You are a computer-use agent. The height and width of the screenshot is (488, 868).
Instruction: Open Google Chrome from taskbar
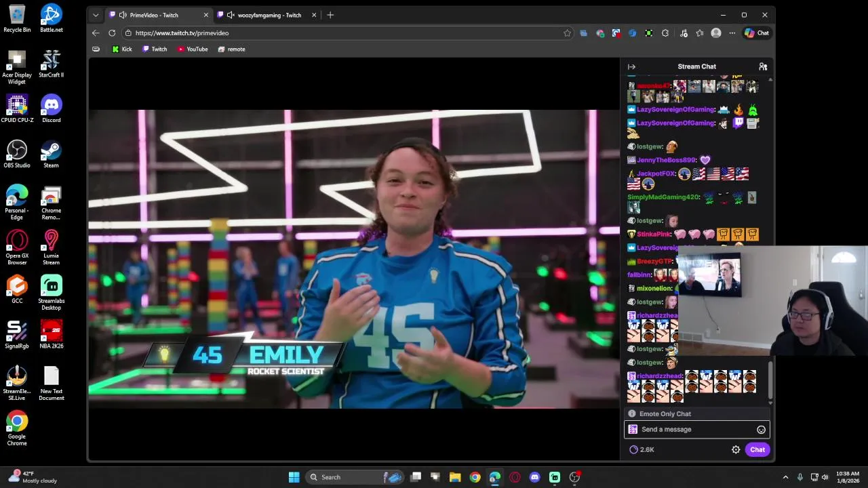475,477
